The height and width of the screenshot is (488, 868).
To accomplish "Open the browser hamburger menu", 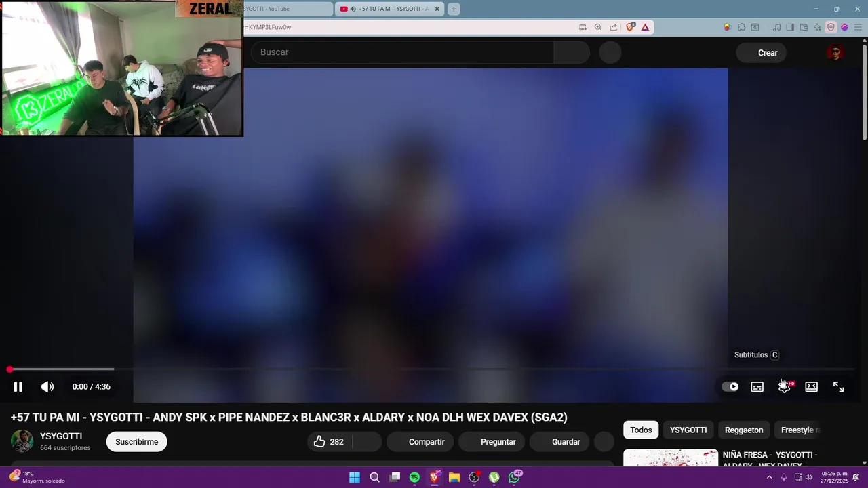I will tap(858, 27).
